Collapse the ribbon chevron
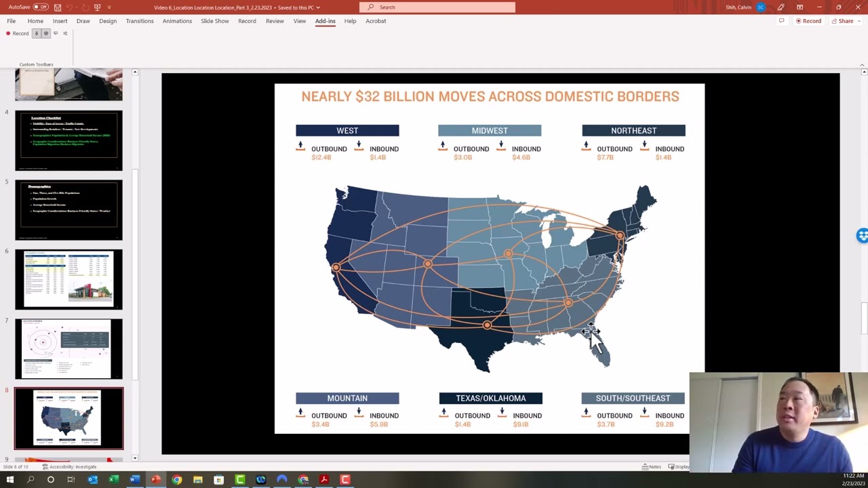Screen dimensions: 868x488 (x=863, y=64)
